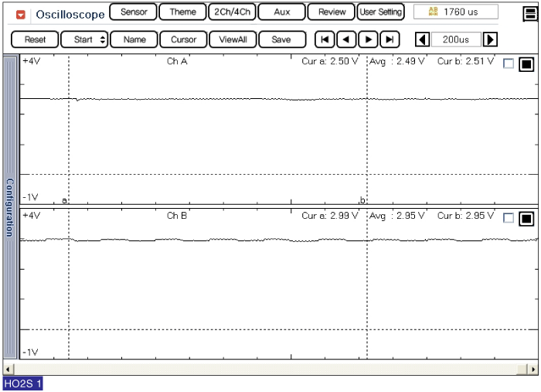This screenshot has width=541, height=392.
Task: Step back one frame arrow
Action: (x=347, y=39)
